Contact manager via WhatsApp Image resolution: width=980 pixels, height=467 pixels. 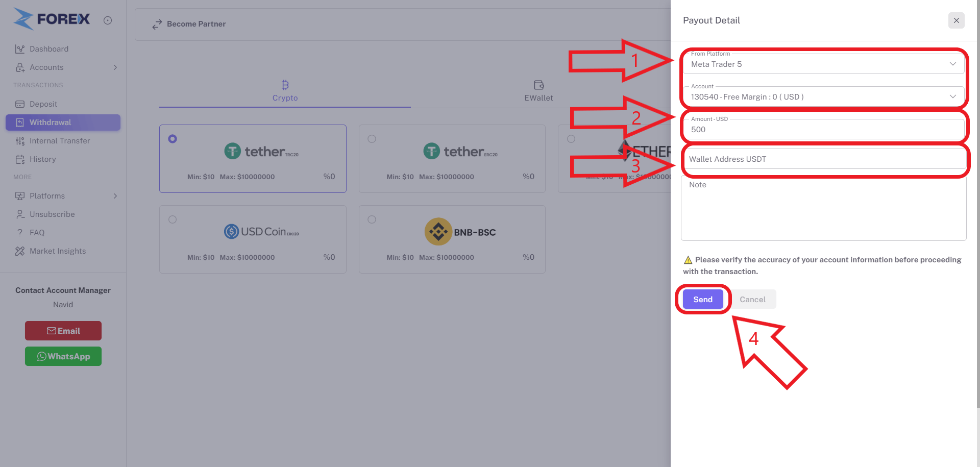[63, 356]
